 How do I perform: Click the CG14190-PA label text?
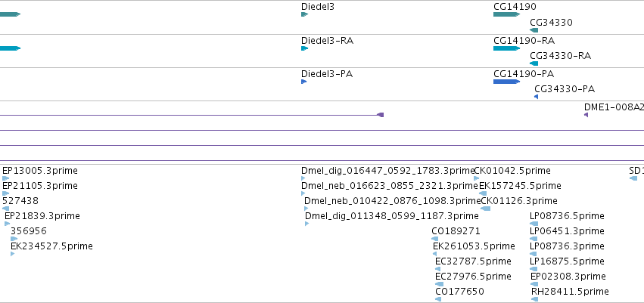524,74
